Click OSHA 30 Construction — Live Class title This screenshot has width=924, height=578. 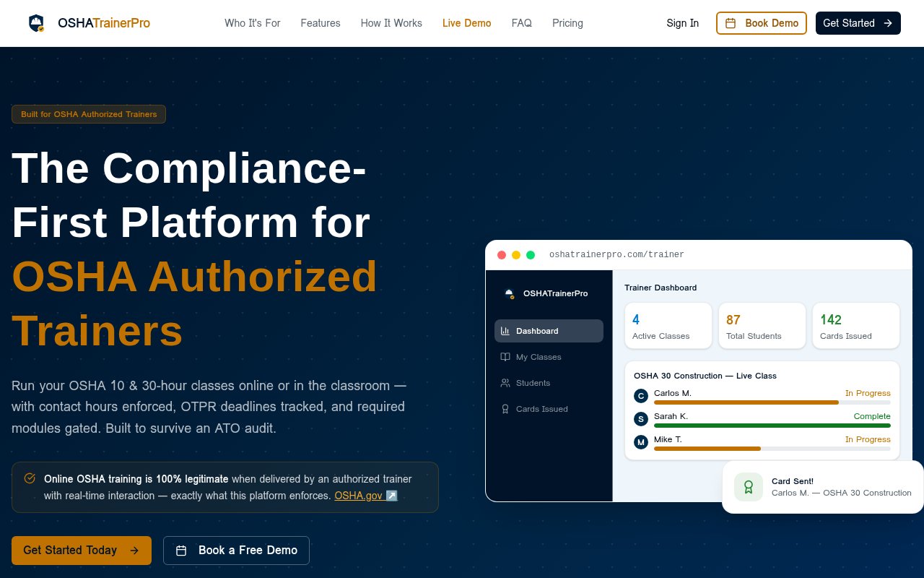pos(705,376)
